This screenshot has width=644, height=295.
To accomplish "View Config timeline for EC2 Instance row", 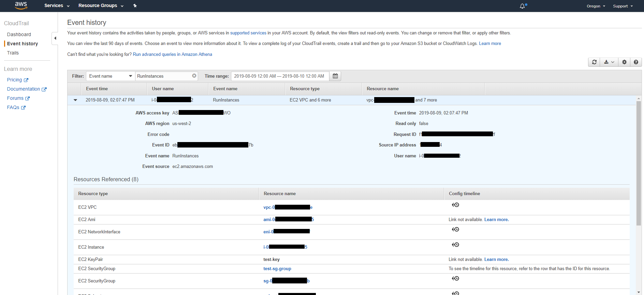I will click(x=455, y=245).
